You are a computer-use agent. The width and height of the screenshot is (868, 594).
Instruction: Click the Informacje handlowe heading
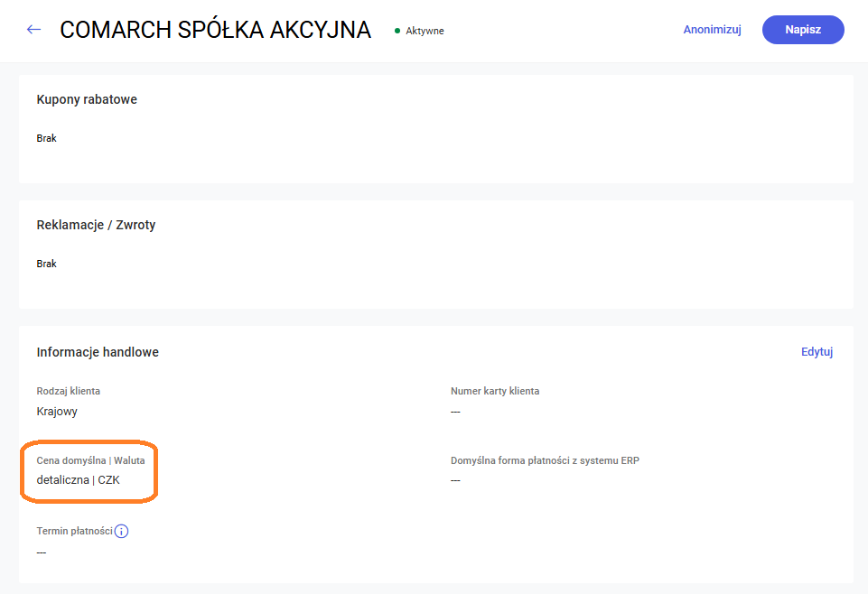click(x=98, y=352)
